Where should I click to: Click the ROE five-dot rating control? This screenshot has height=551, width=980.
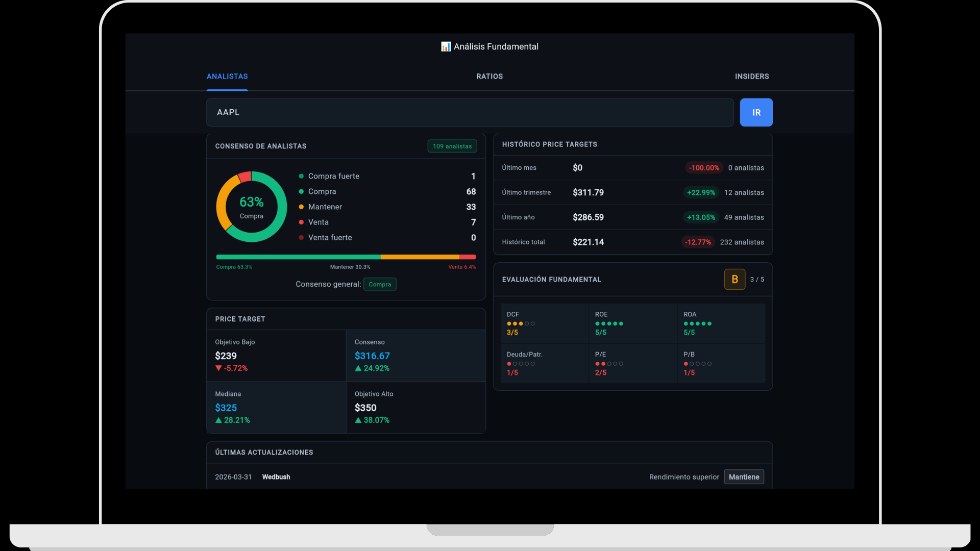tap(608, 323)
